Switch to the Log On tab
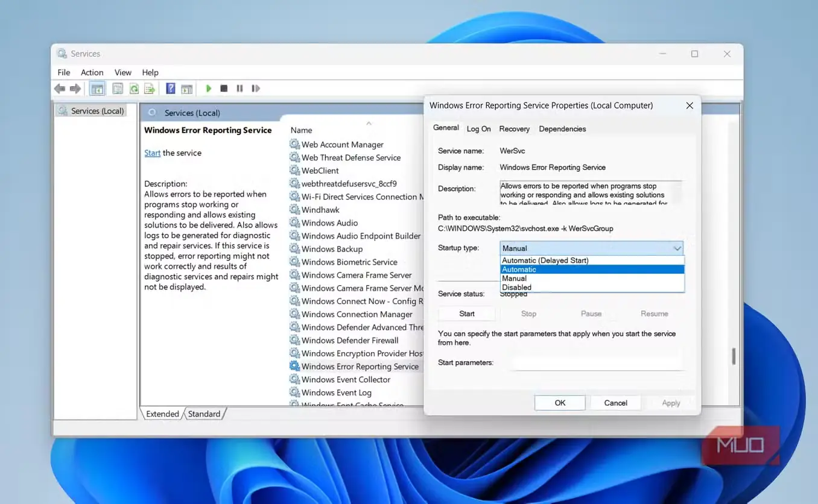818x504 pixels. coord(478,129)
